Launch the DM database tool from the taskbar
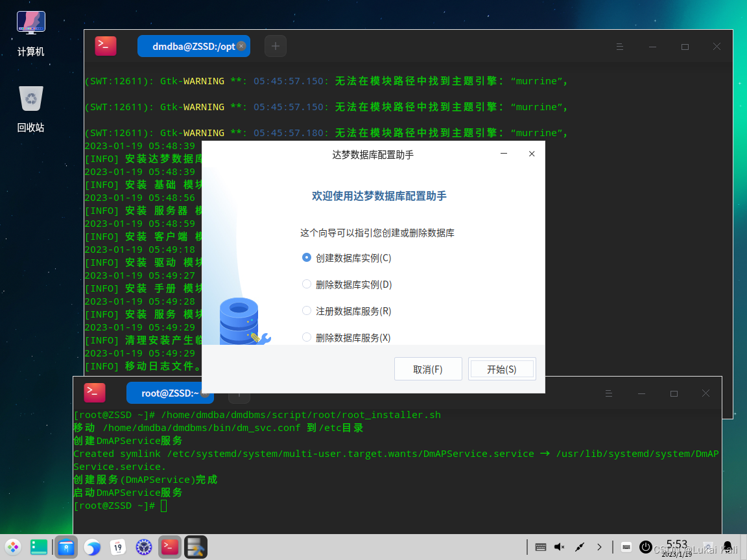The height and width of the screenshot is (560, 747). point(195,546)
